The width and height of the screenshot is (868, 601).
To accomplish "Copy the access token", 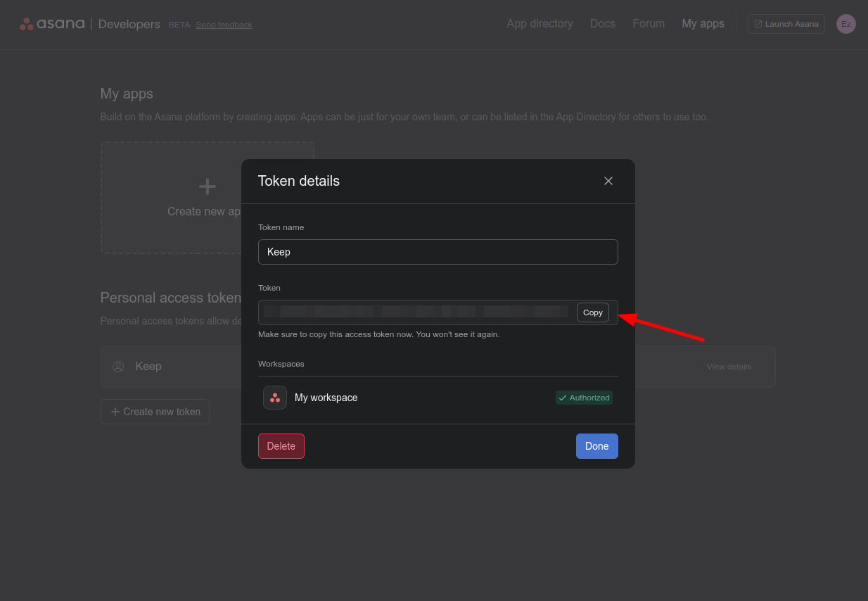I will click(593, 312).
